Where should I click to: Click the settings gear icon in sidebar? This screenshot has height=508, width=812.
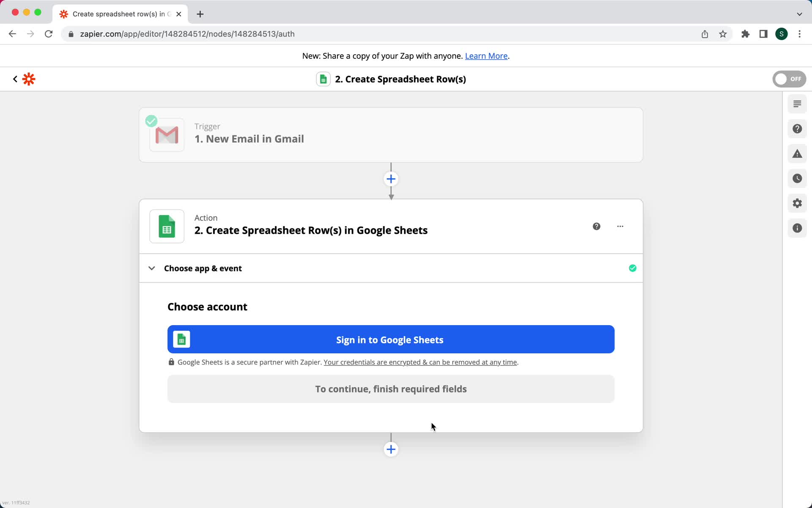click(797, 203)
